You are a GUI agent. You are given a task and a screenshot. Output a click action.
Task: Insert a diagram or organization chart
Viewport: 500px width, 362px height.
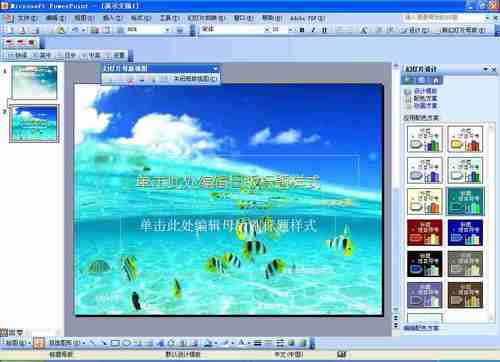click(x=172, y=343)
